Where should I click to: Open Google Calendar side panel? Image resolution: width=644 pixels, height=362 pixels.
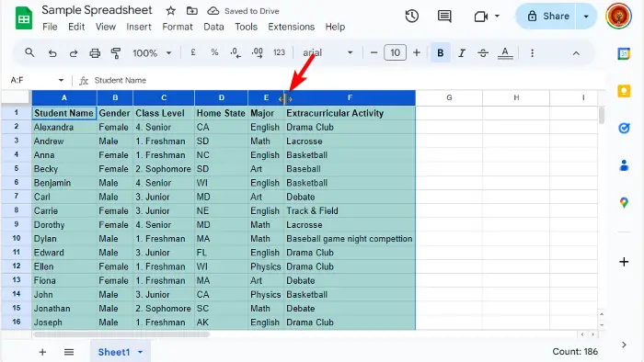click(624, 53)
